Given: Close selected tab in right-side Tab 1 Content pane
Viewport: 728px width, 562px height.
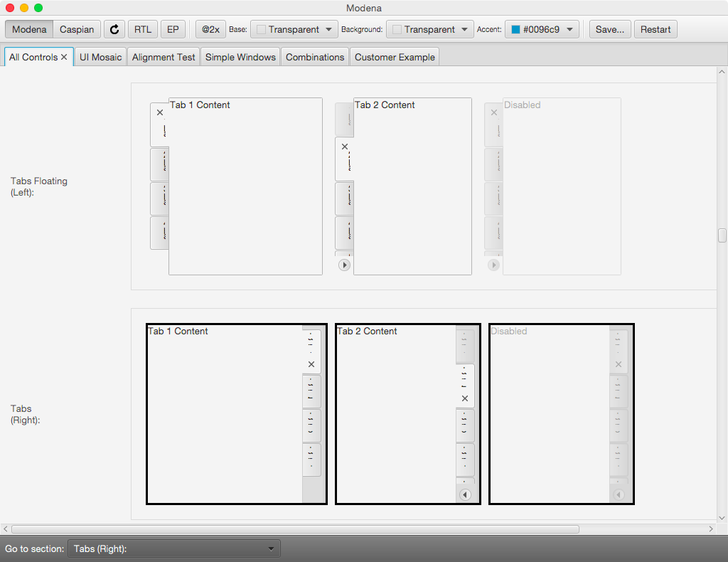Looking at the screenshot, I should tap(311, 364).
